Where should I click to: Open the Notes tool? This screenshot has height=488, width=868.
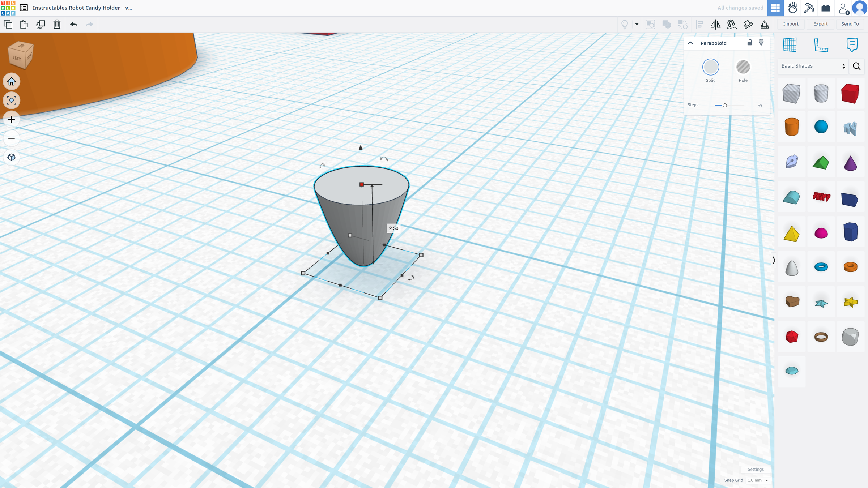[852, 45]
